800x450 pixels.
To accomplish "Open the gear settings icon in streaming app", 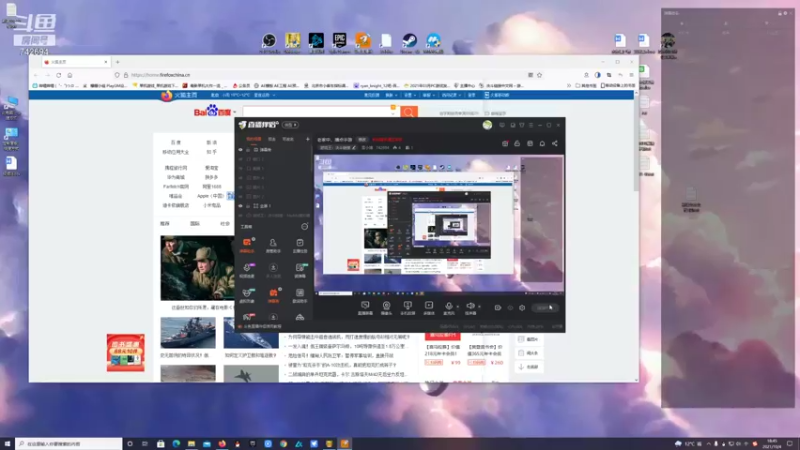I will coord(522,308).
